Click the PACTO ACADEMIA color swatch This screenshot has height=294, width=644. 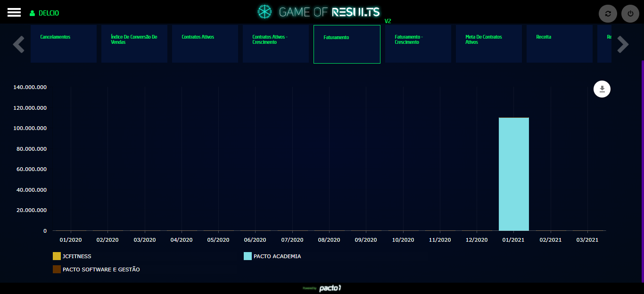tap(248, 256)
